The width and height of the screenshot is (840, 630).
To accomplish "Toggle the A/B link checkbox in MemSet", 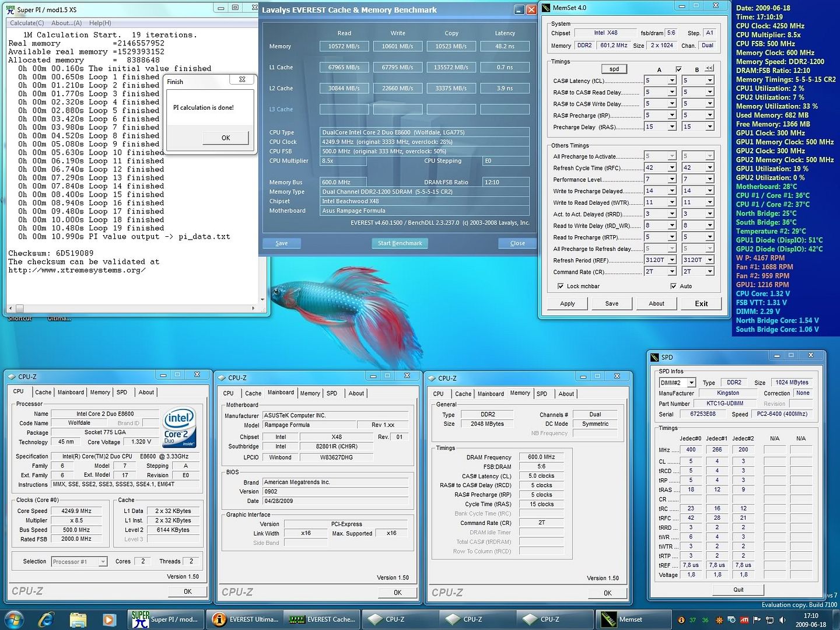I will pyautogui.click(x=678, y=69).
